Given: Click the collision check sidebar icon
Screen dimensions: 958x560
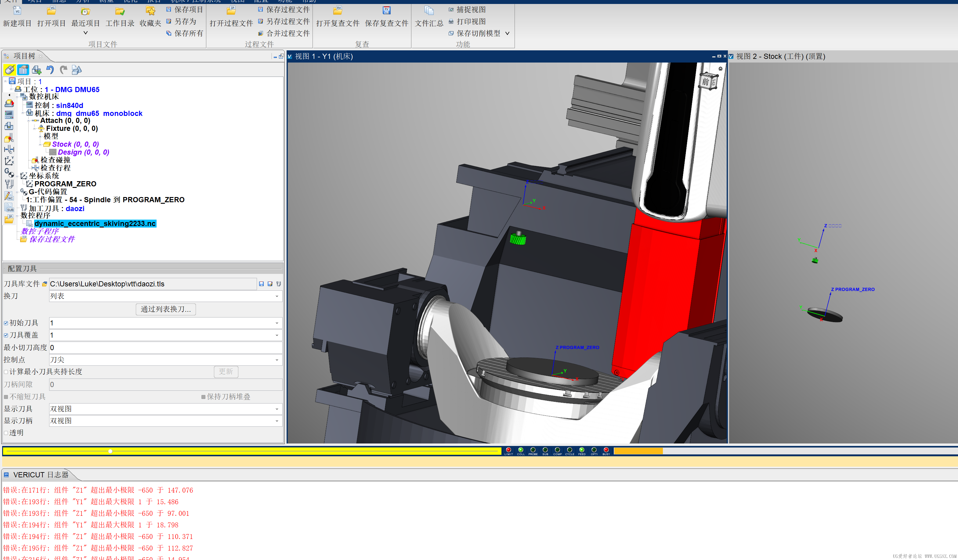Looking at the screenshot, I should pos(9,138).
